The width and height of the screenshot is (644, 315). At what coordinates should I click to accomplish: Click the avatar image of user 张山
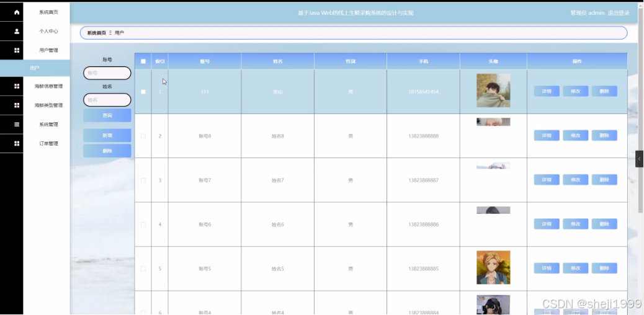(493, 91)
